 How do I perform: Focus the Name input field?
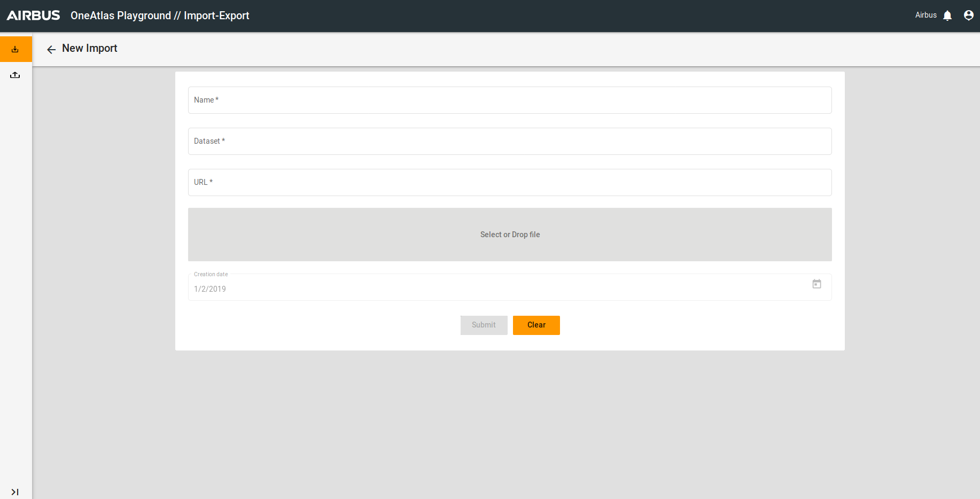[510, 100]
